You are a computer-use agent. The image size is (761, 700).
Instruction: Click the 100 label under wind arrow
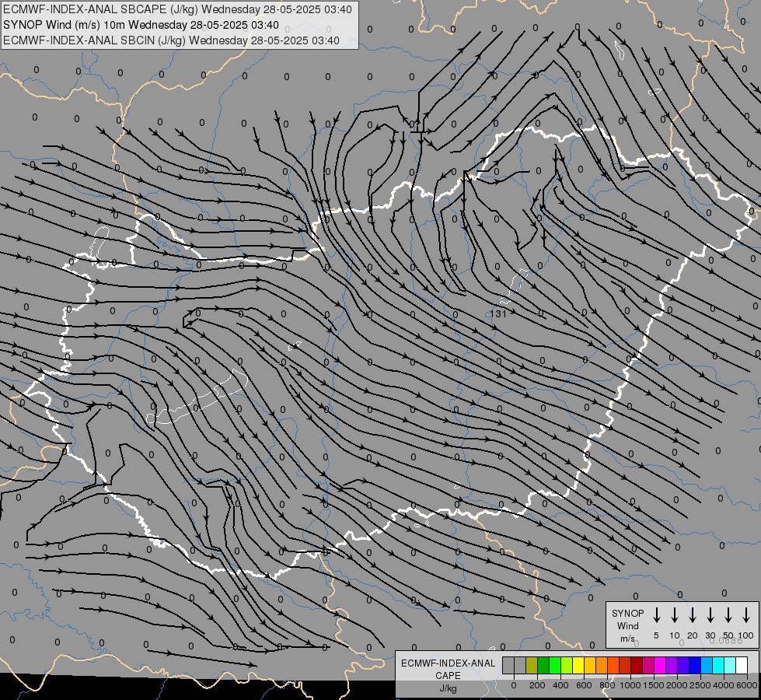point(746,635)
